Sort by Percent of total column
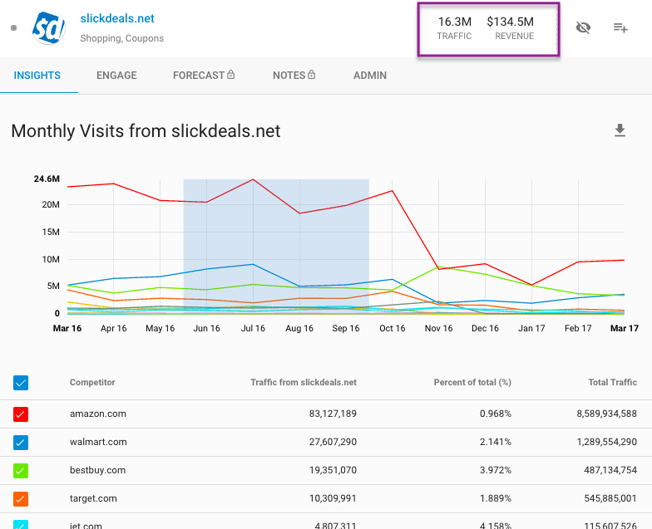This screenshot has height=529, width=652. [x=472, y=382]
